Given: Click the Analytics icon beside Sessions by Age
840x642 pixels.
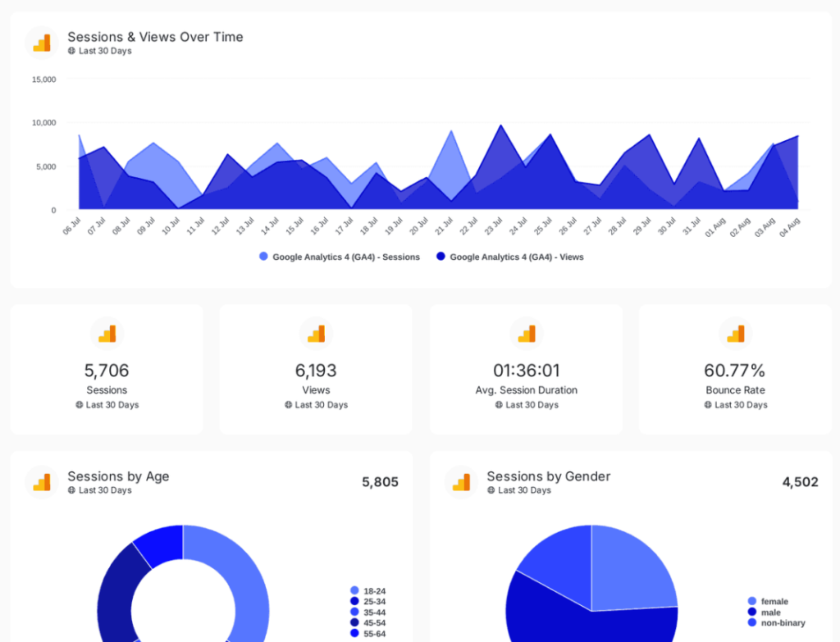Looking at the screenshot, I should pyautogui.click(x=42, y=482).
